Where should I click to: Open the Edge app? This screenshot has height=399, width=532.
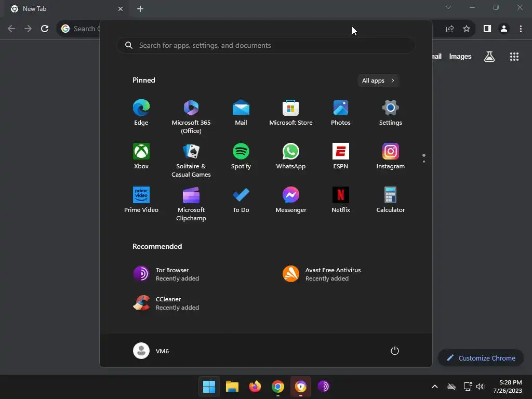[141, 113]
